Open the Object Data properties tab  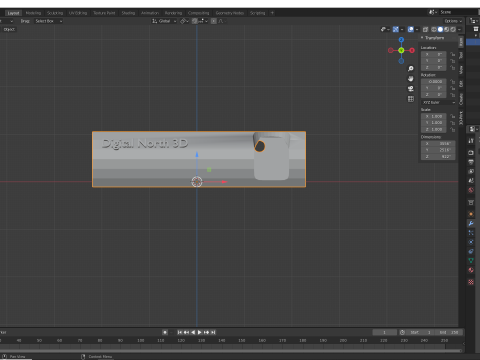coord(471,261)
